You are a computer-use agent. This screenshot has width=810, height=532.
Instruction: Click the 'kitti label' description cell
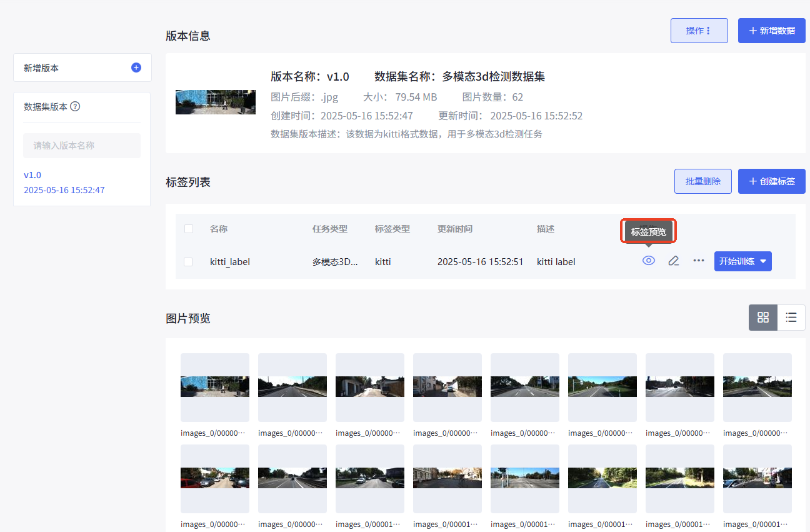[556, 262]
